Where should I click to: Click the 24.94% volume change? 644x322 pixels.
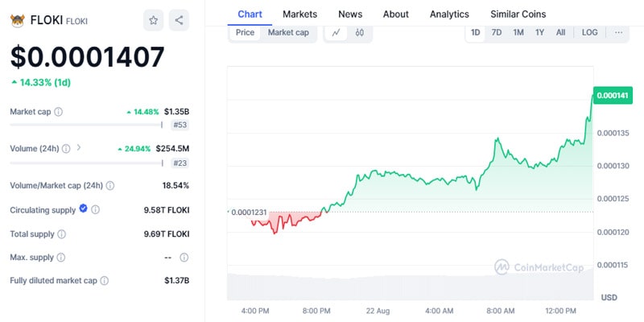(x=134, y=149)
